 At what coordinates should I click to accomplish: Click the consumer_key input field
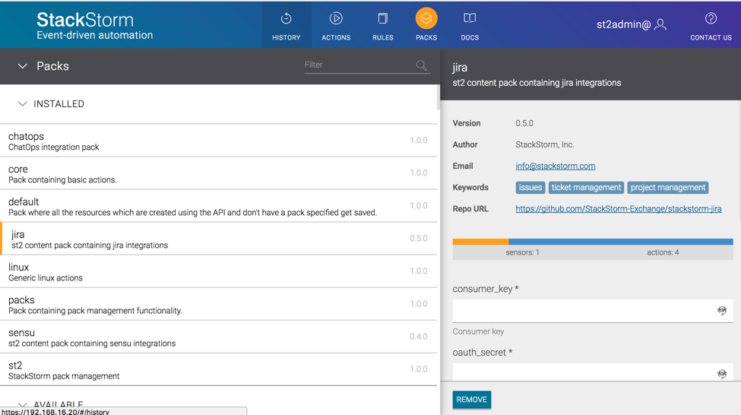593,311
